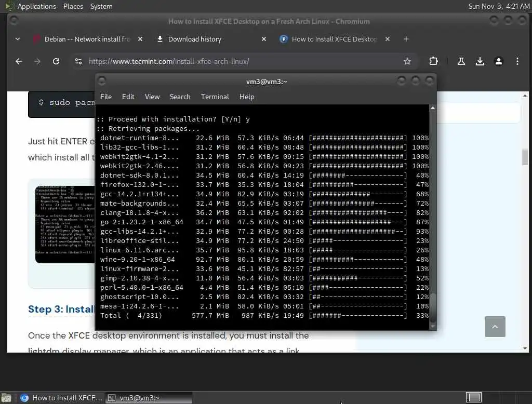The height and width of the screenshot is (404, 532).
Task: Click the firefox-132.0-1 download row
Action: [x=264, y=184]
